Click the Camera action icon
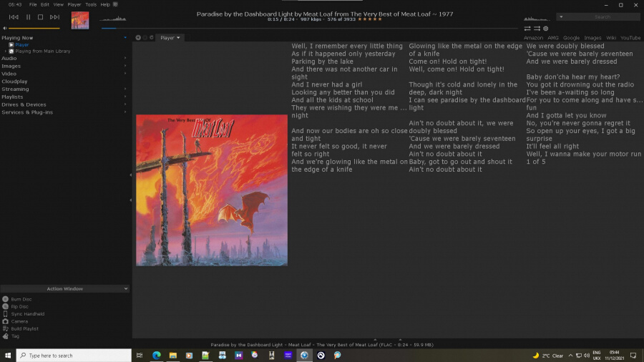Viewport: 644px width, 362px height. point(5,321)
